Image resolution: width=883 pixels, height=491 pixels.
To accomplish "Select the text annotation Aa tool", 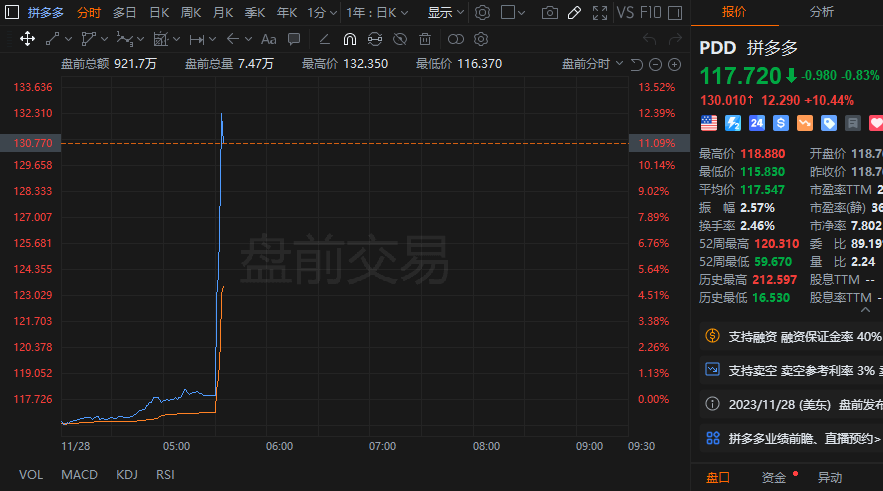I will point(268,39).
